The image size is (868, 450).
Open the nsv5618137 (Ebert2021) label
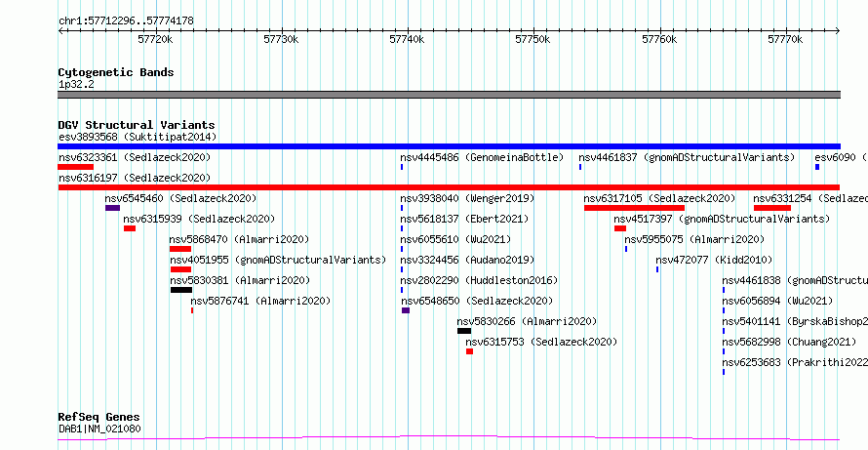(x=464, y=219)
